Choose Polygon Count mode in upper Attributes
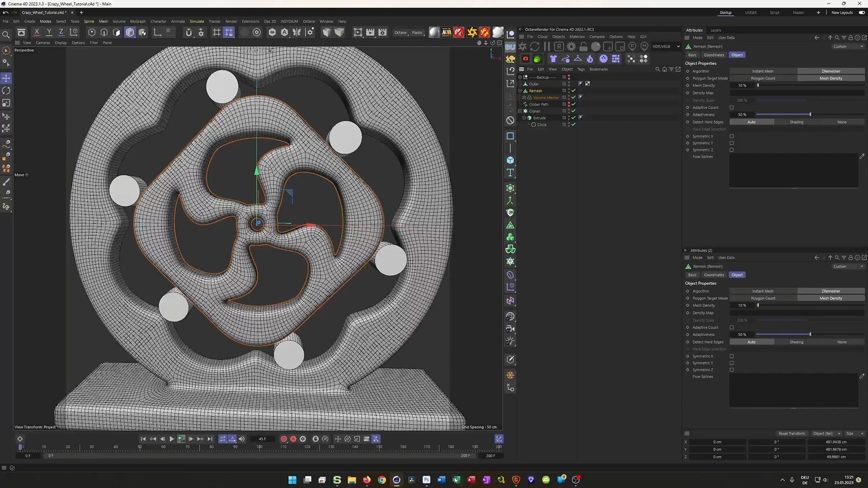868x488 pixels. click(763, 78)
